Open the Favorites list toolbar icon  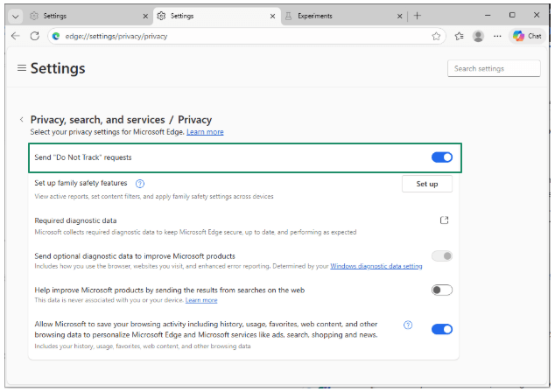click(x=459, y=36)
